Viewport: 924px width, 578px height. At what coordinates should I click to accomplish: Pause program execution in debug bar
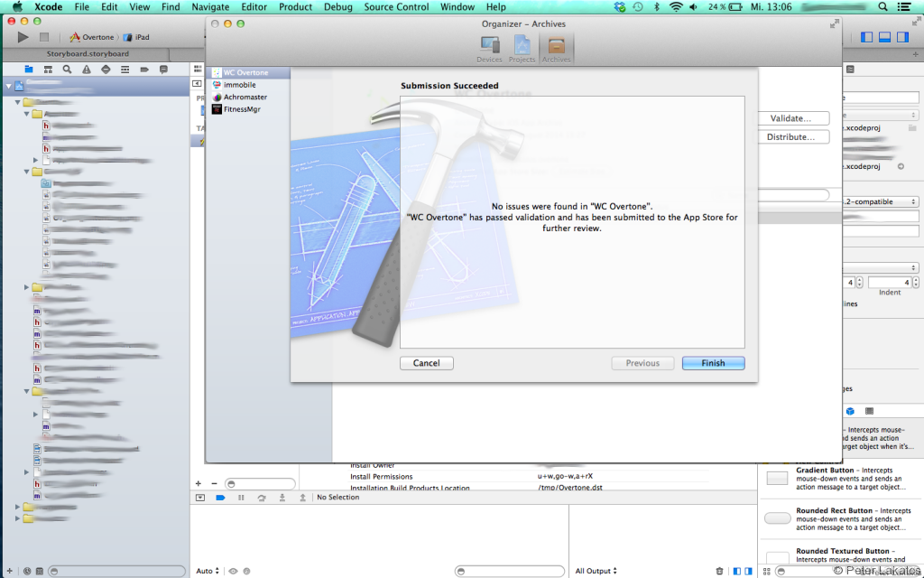coord(241,498)
